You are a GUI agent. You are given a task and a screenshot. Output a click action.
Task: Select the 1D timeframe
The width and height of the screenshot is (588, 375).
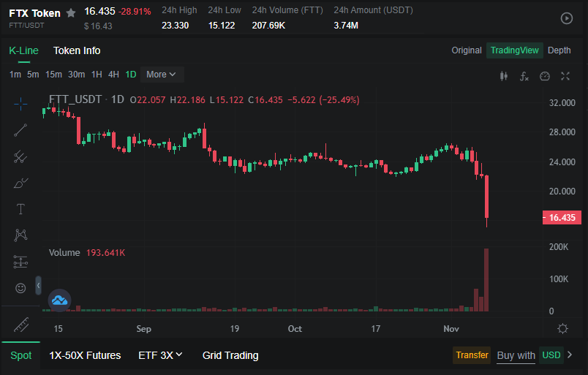click(131, 75)
